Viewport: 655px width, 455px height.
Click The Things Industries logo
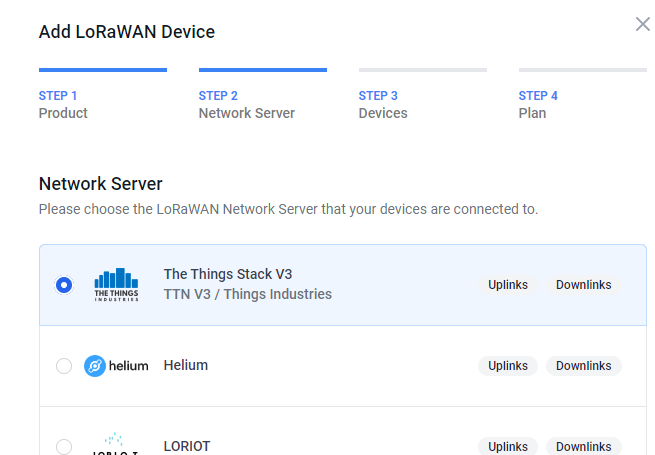coord(116,285)
